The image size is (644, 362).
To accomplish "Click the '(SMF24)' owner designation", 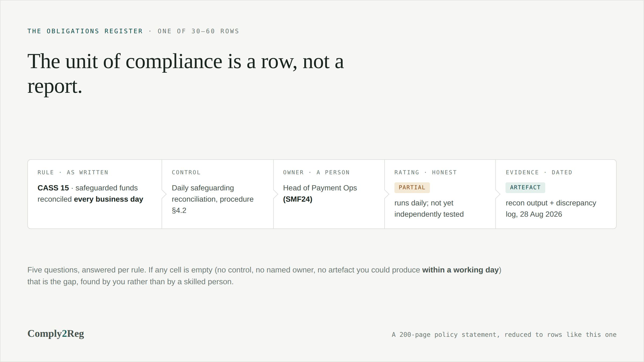I will click(298, 199).
